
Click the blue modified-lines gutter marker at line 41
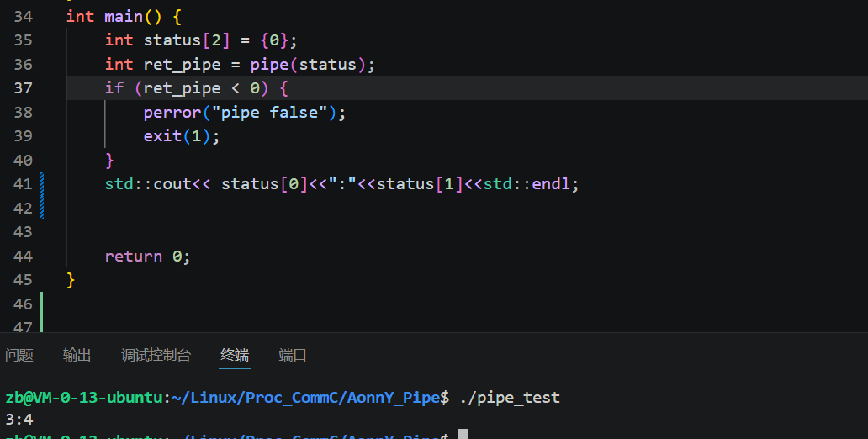pyautogui.click(x=41, y=195)
